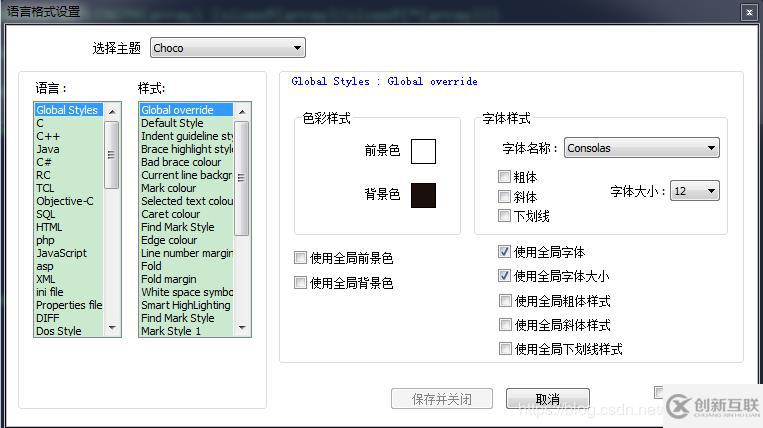Select SQL in the language list

69,214
